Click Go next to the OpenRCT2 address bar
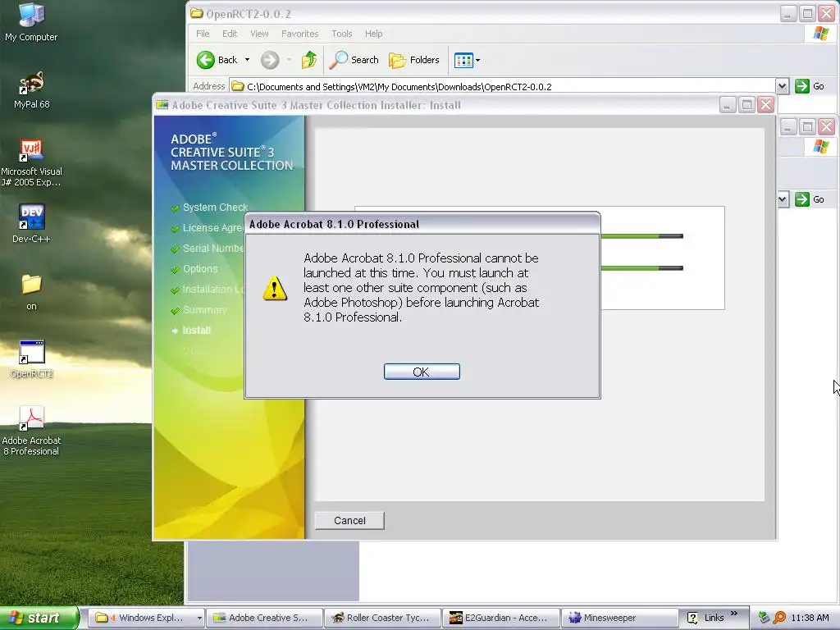The width and height of the screenshot is (840, 630). (x=810, y=86)
